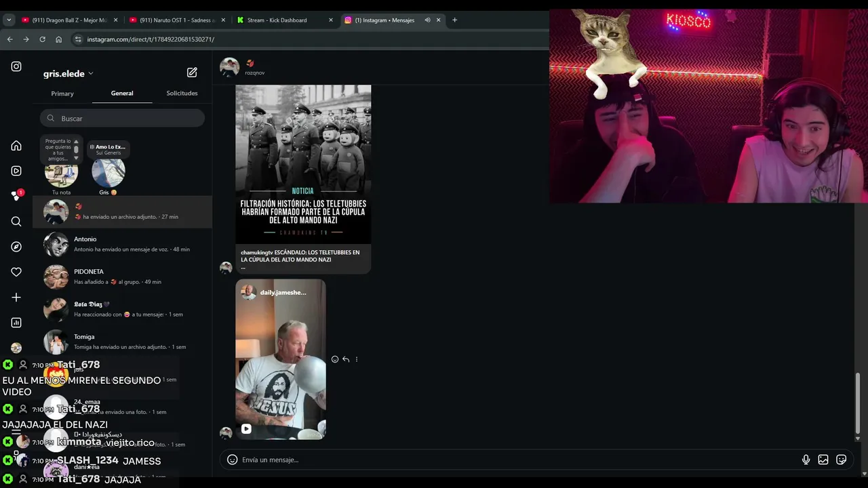Click the Buscar search field
Image resolution: width=868 pixels, height=488 pixels.
122,118
